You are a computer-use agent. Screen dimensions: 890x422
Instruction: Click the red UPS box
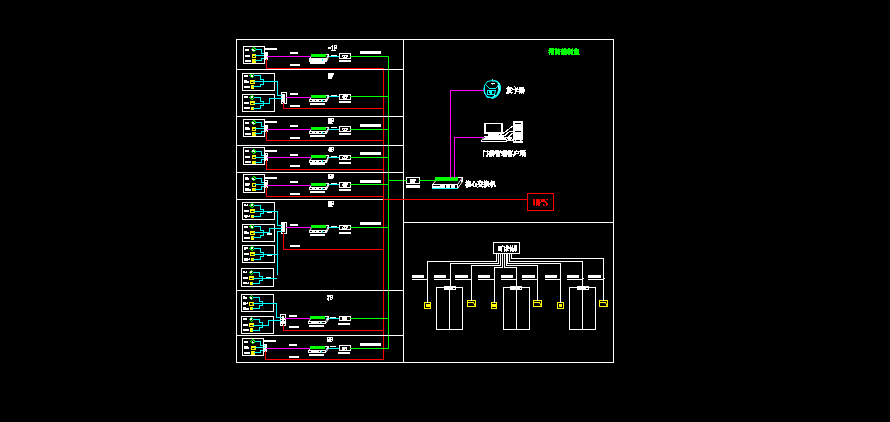pyautogui.click(x=540, y=202)
